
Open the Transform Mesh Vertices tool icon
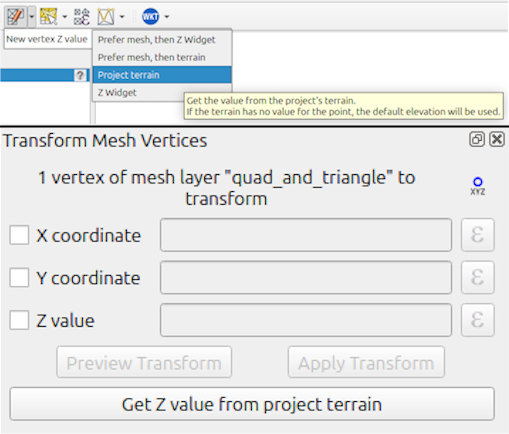click(106, 16)
